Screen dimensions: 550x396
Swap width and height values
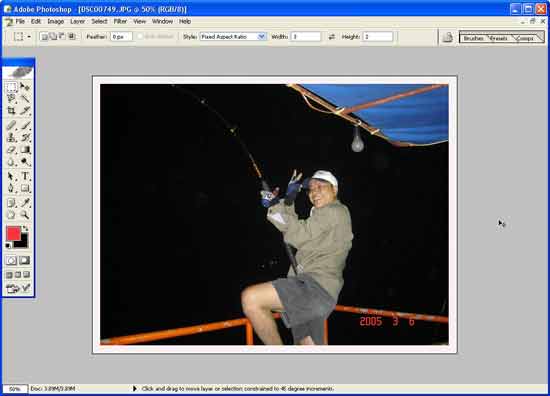tap(331, 36)
